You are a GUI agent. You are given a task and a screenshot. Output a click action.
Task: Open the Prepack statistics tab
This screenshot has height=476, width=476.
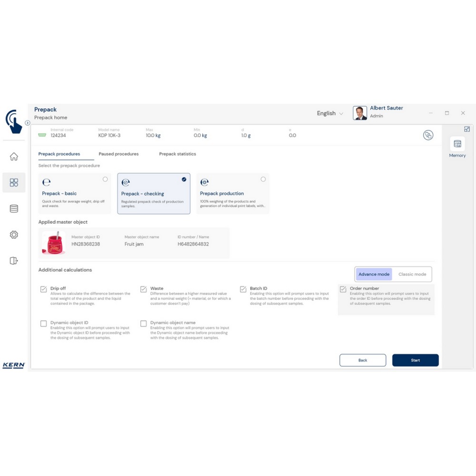[x=178, y=154]
